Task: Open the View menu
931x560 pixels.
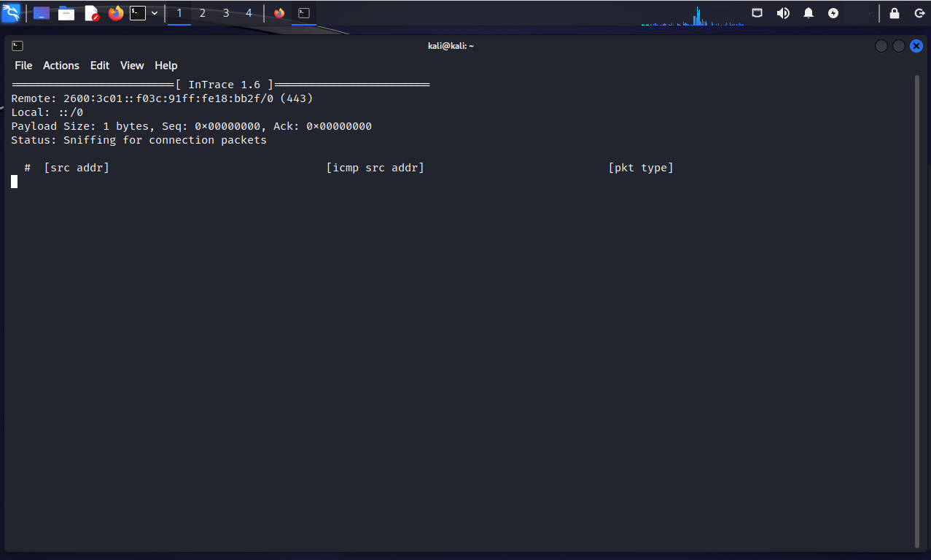Action: (132, 66)
